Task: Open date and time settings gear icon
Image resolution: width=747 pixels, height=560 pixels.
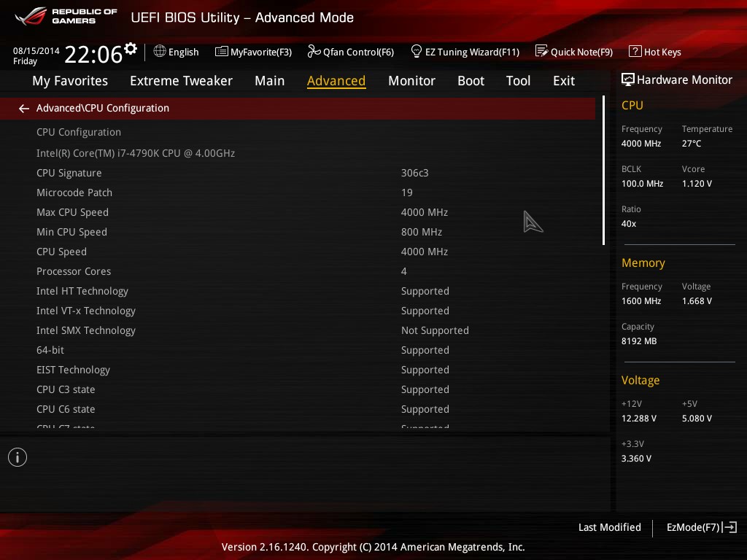Action: 131,49
